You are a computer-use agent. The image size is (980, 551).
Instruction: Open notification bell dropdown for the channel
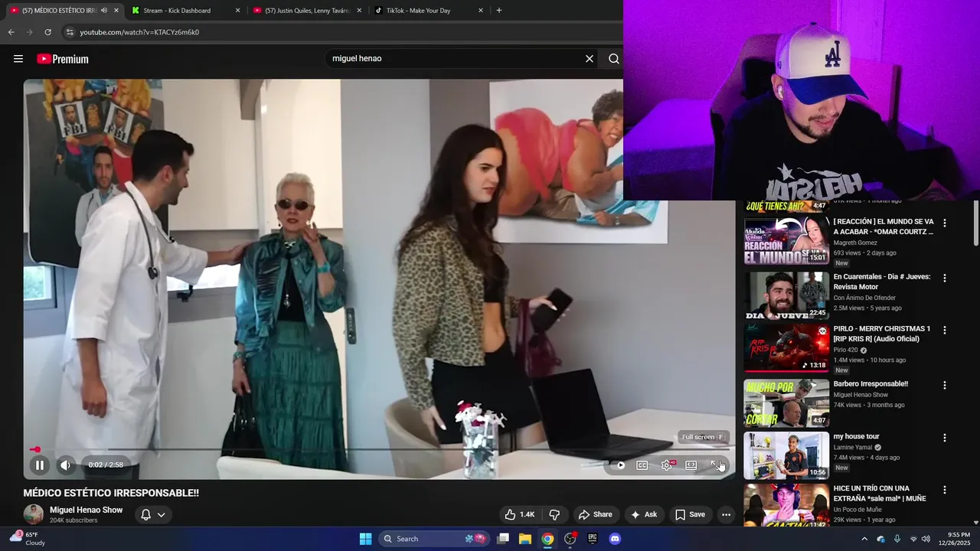(153, 514)
